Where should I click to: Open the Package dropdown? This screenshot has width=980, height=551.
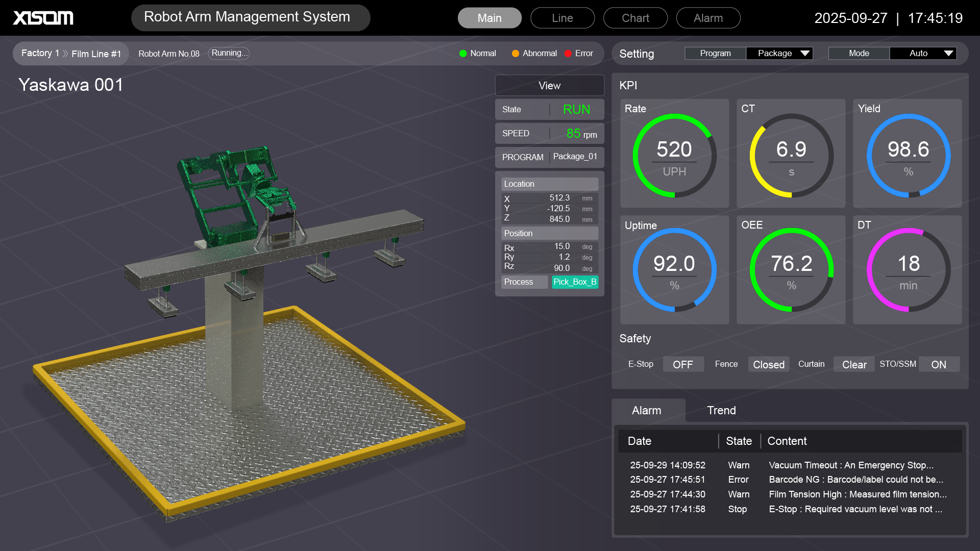point(779,53)
